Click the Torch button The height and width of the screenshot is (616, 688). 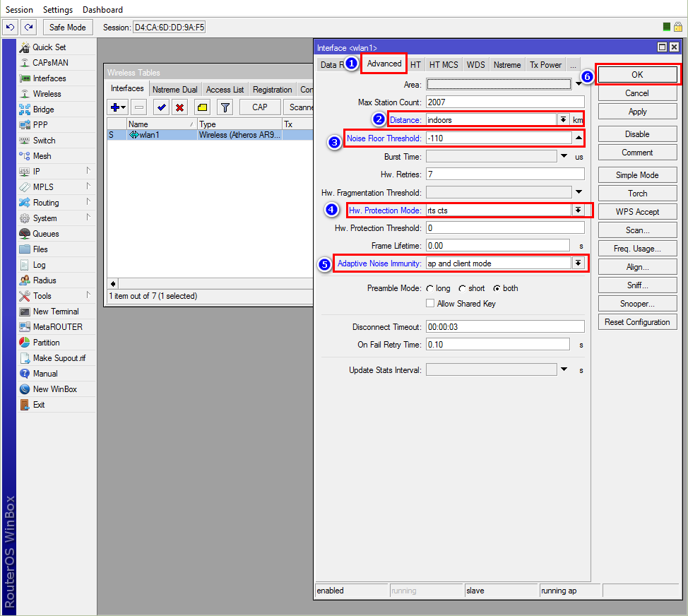(x=638, y=194)
